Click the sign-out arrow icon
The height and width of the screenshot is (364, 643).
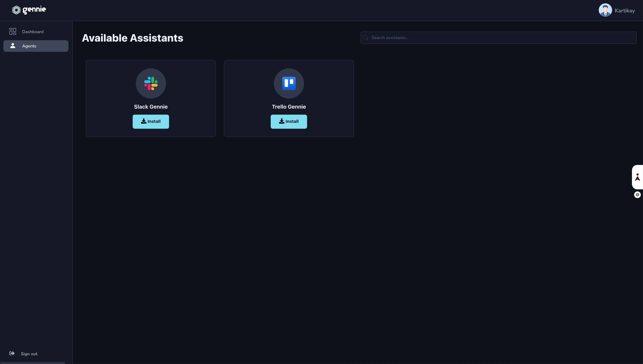(12, 353)
